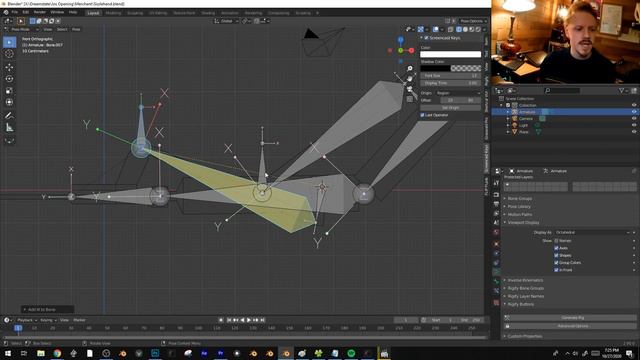Switch to solid viewport shading

[x=465, y=29]
